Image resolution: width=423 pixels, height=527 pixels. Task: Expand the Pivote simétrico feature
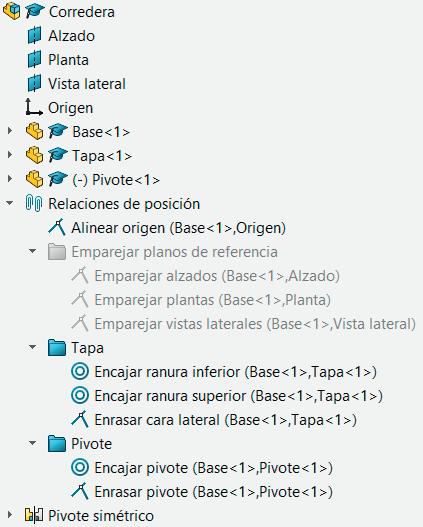pyautogui.click(x=10, y=515)
